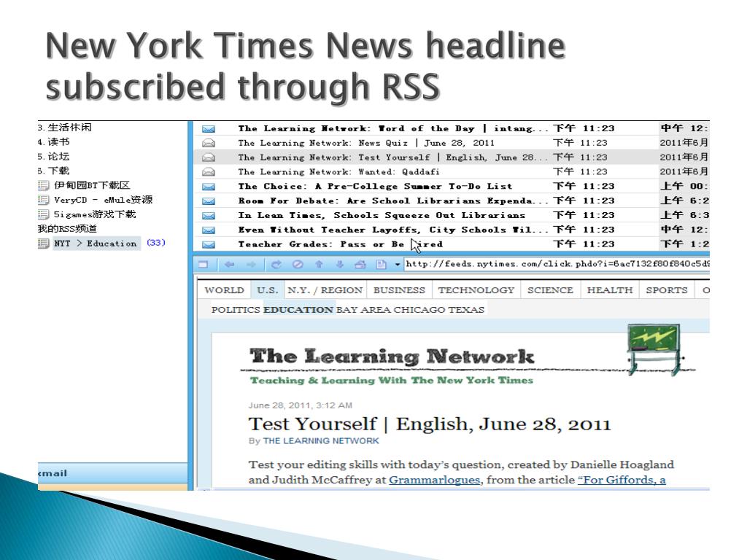Open the EDUCATION subsection link
The image size is (747, 560).
click(x=298, y=309)
